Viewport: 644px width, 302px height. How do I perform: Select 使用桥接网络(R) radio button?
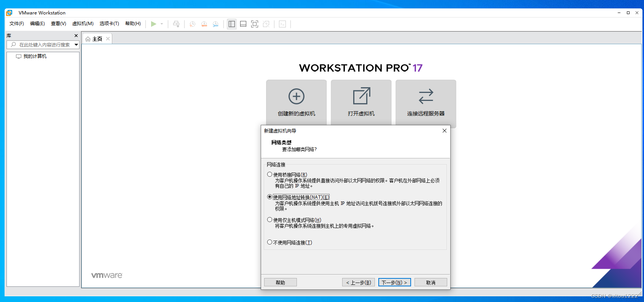270,174
